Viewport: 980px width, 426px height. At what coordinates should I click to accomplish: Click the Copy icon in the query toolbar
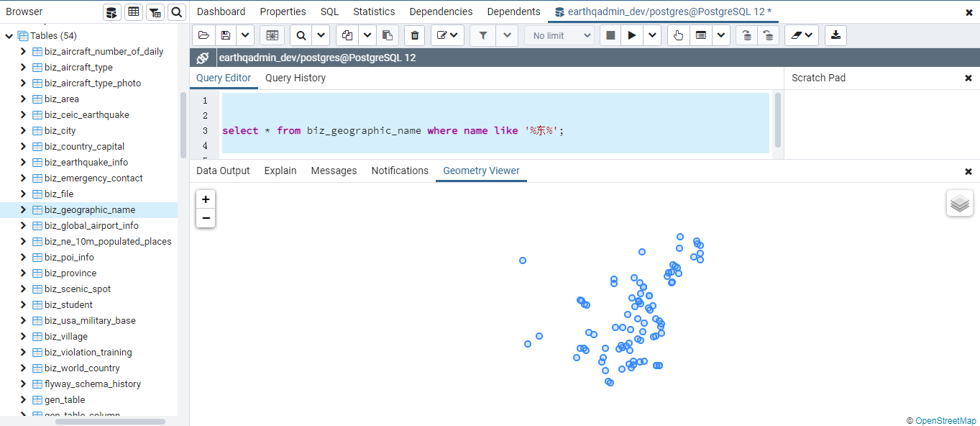pyautogui.click(x=347, y=35)
